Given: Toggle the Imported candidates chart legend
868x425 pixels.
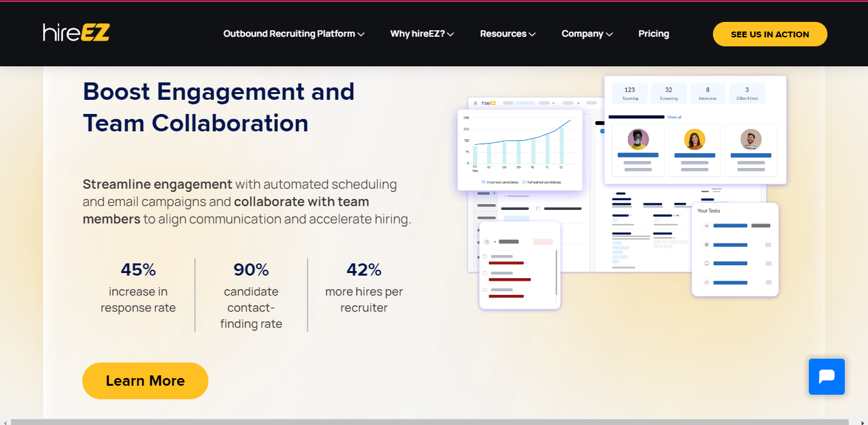Looking at the screenshot, I should pos(502,182).
